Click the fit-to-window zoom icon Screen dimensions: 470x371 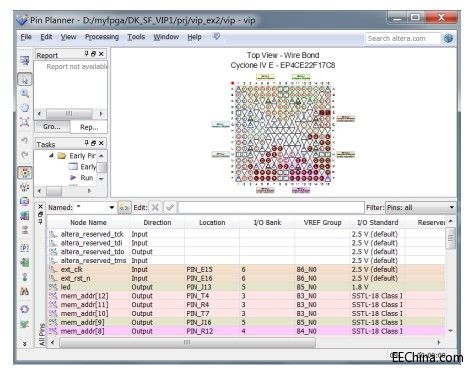[x=25, y=122]
